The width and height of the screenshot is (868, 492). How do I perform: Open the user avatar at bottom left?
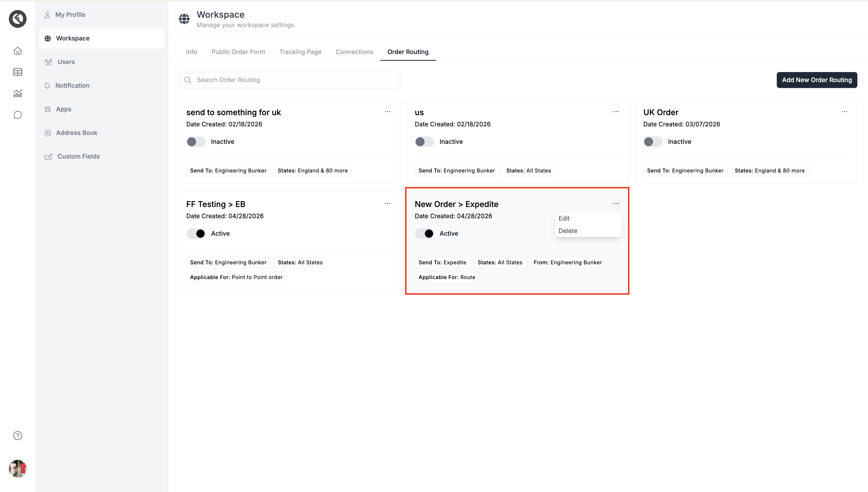click(x=17, y=468)
